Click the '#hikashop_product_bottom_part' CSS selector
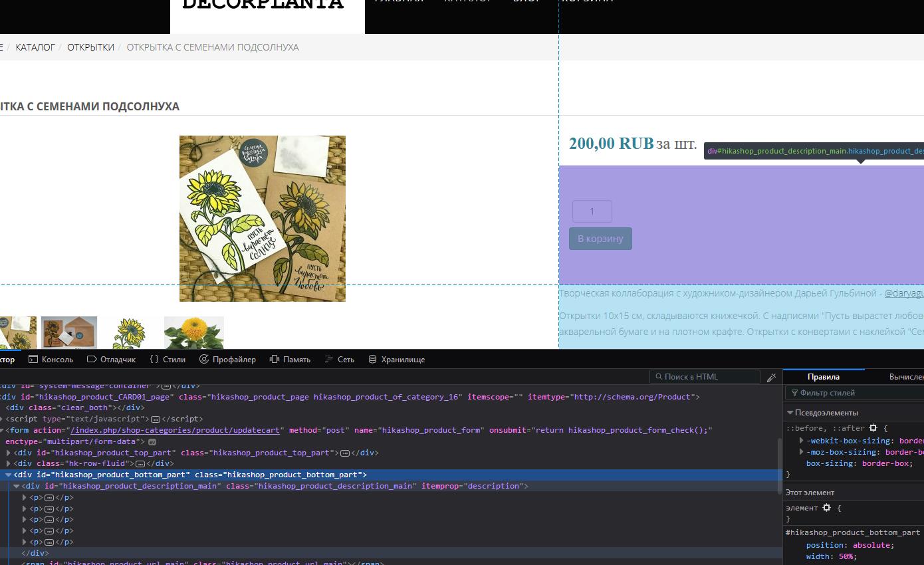 (x=853, y=532)
